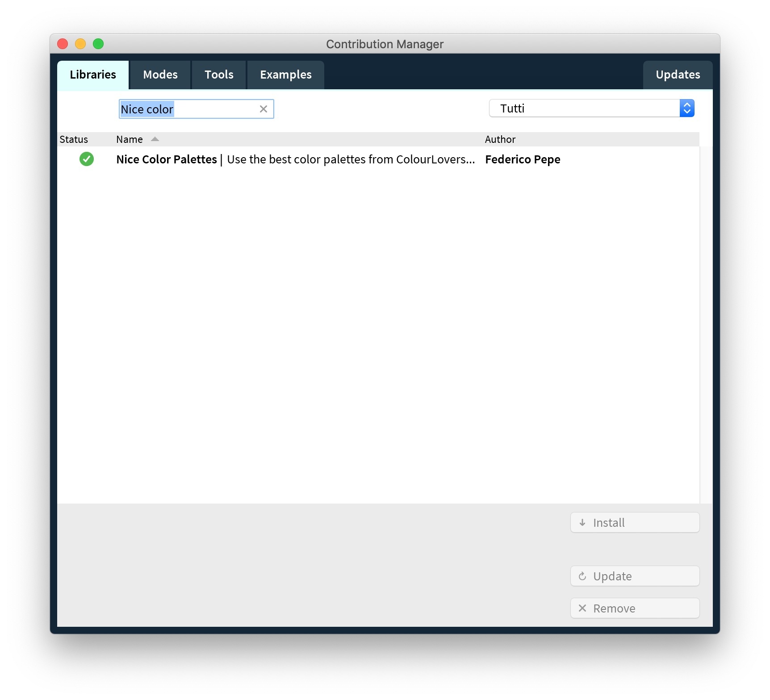The height and width of the screenshot is (700, 770).
Task: Click the down arrow icon on Install
Action: 582,523
